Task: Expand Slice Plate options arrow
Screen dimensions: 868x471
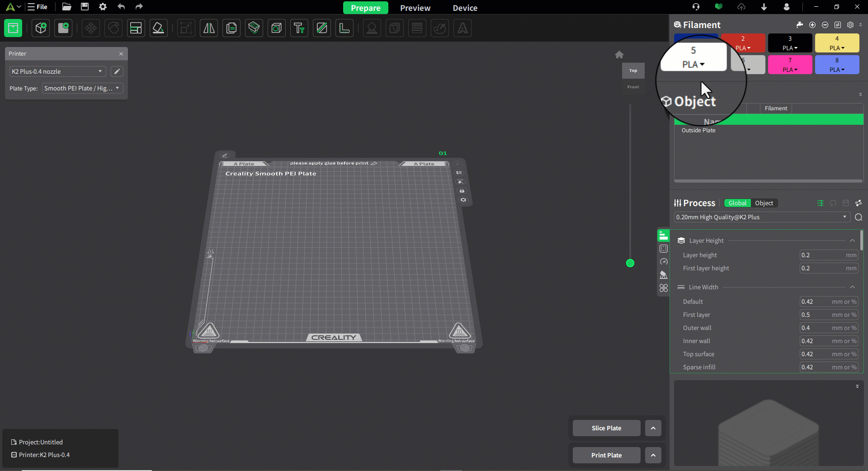Action: 653,428
